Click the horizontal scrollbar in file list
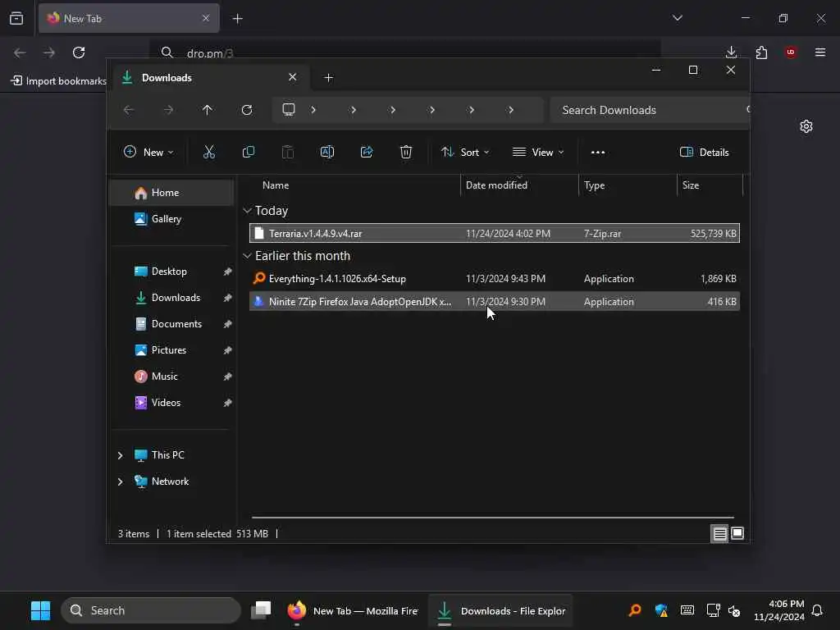This screenshot has width=840, height=630. (492, 518)
